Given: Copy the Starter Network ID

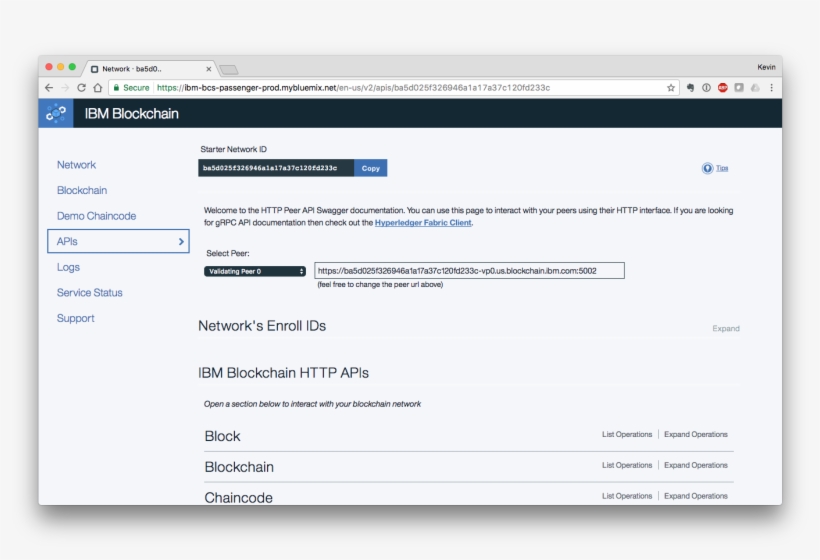Looking at the screenshot, I should click(371, 168).
